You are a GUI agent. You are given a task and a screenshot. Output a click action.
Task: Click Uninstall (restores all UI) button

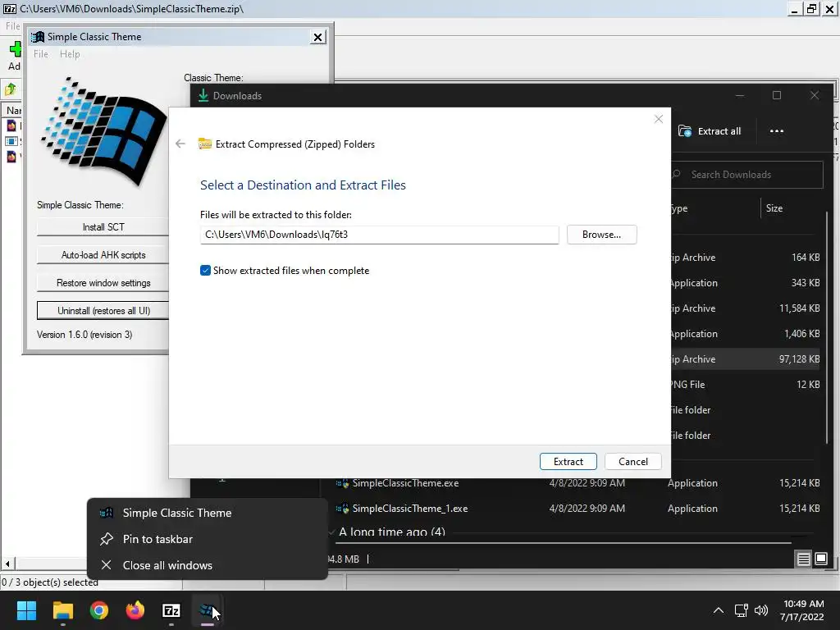click(x=103, y=311)
